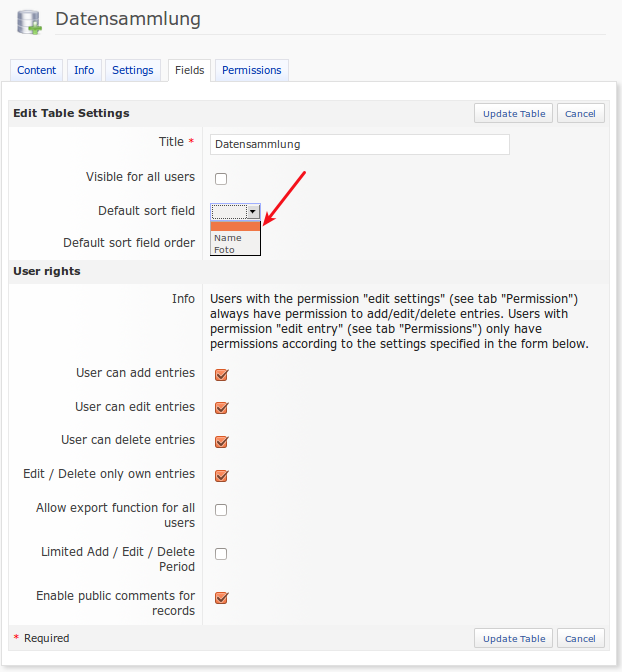The width and height of the screenshot is (622, 672).
Task: Choose Foto in the sort field list
Action: tap(224, 250)
